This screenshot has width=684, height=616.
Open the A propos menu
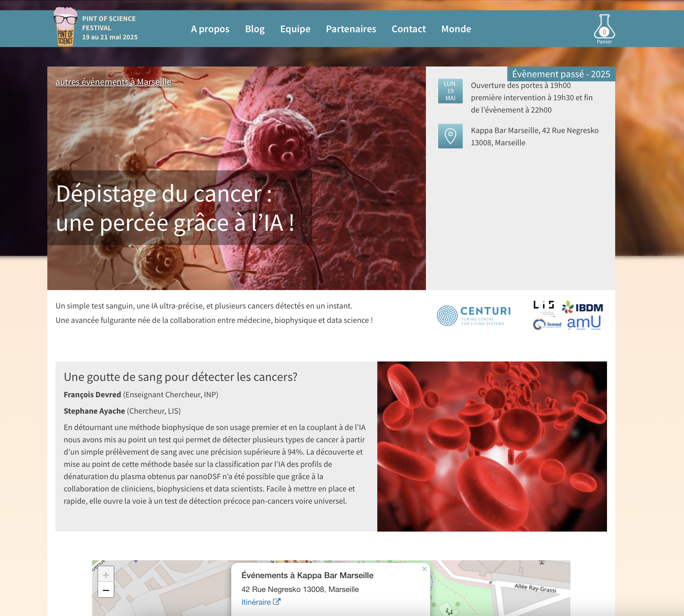coord(210,29)
